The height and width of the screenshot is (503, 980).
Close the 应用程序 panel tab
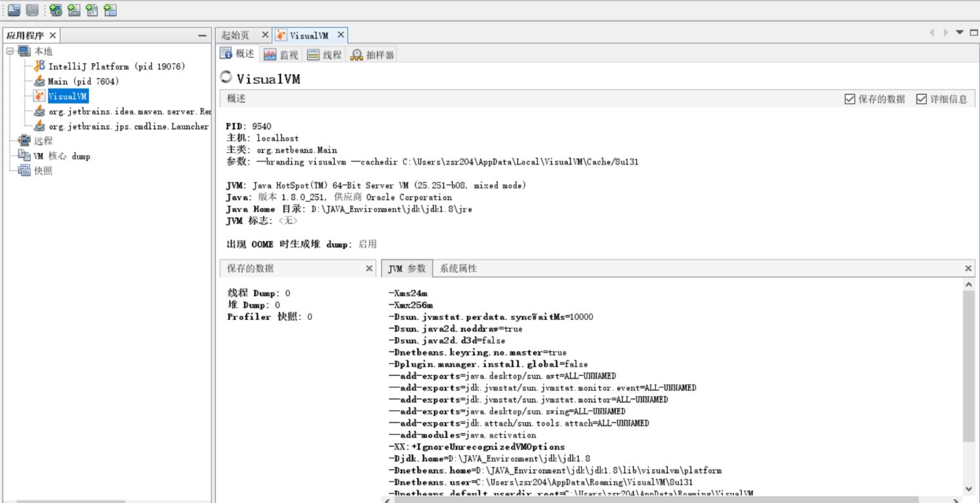(x=52, y=35)
